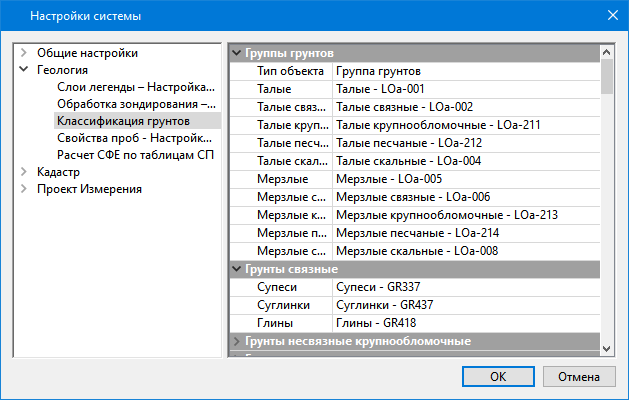Close the Настройки системы dialog

coord(613,15)
